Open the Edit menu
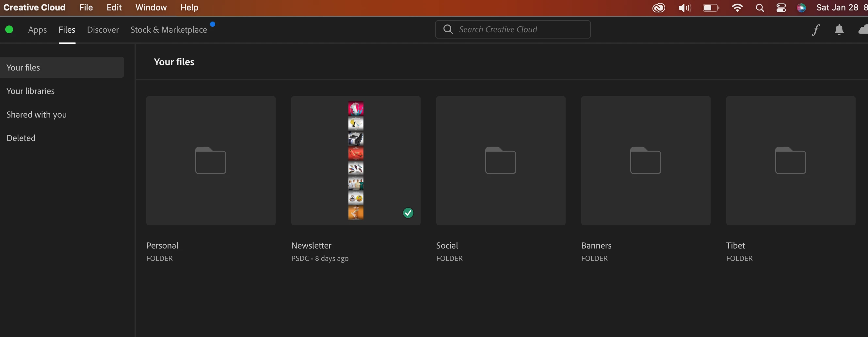868x337 pixels. pyautogui.click(x=114, y=8)
